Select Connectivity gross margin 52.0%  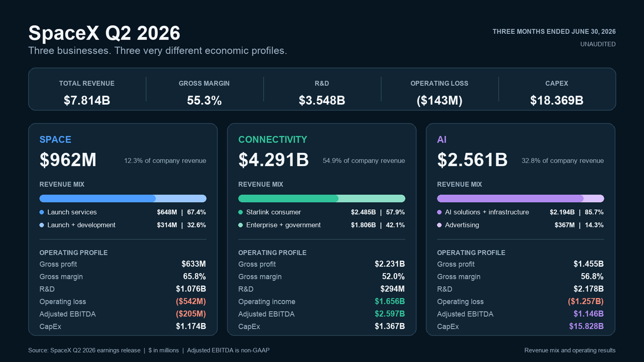[x=393, y=277]
